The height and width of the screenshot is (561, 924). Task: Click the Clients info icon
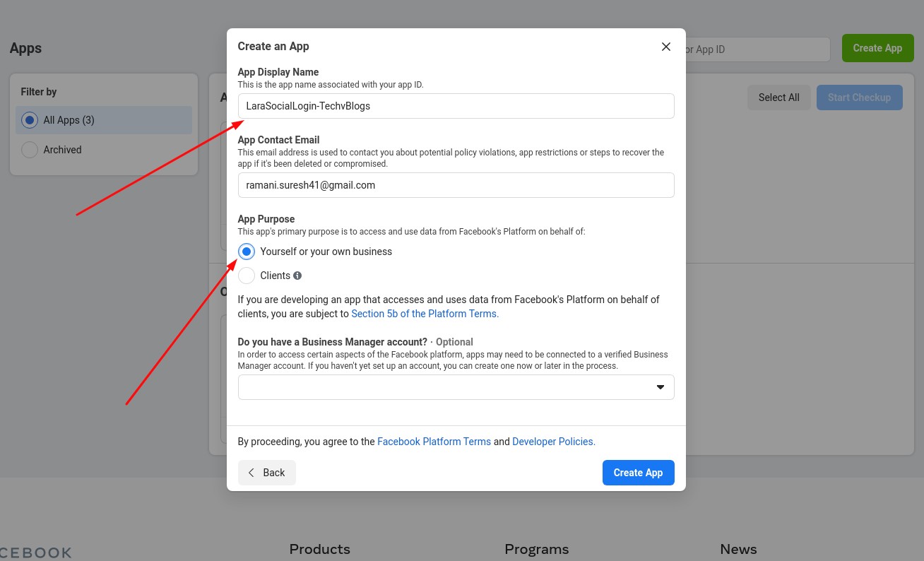297,276
